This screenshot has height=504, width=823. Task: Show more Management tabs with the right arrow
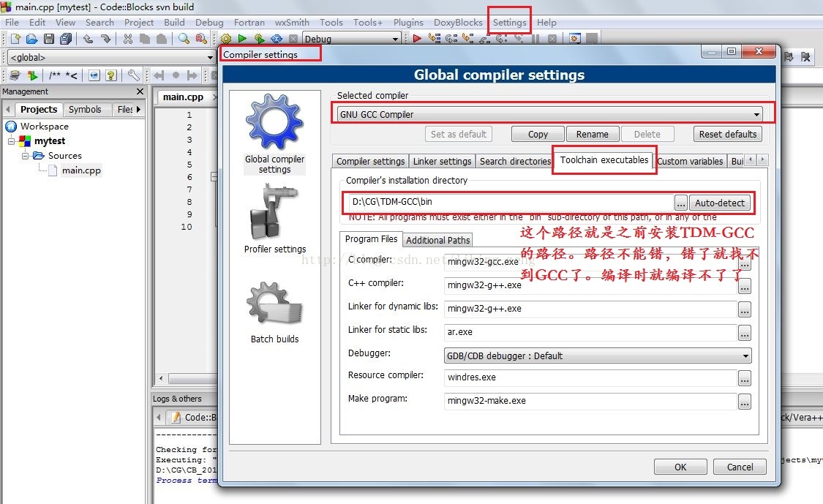[138, 109]
